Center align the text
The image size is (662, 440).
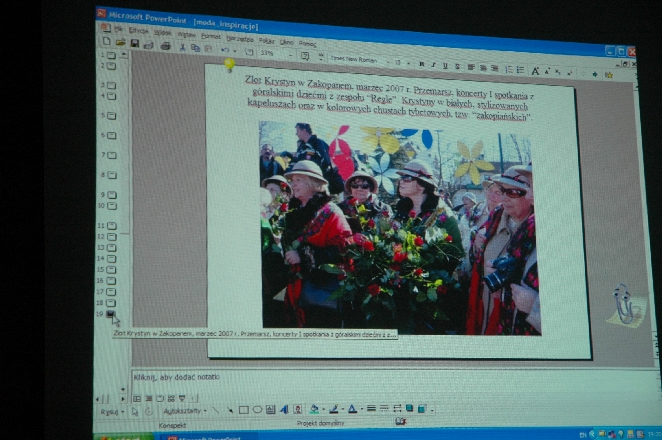483,68
